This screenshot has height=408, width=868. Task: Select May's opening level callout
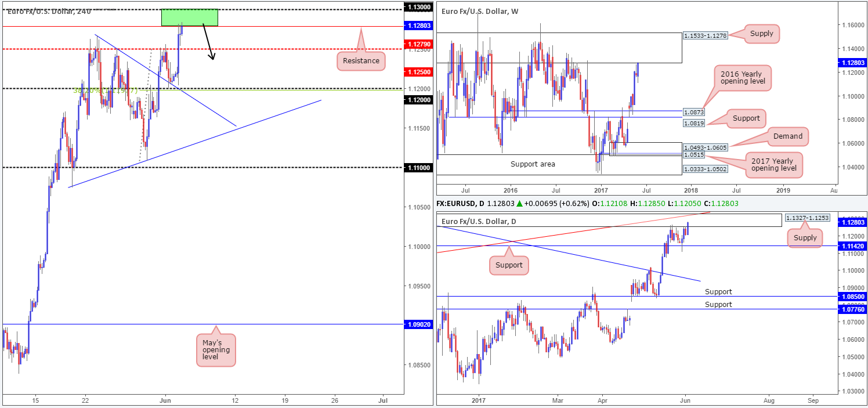pyautogui.click(x=216, y=350)
